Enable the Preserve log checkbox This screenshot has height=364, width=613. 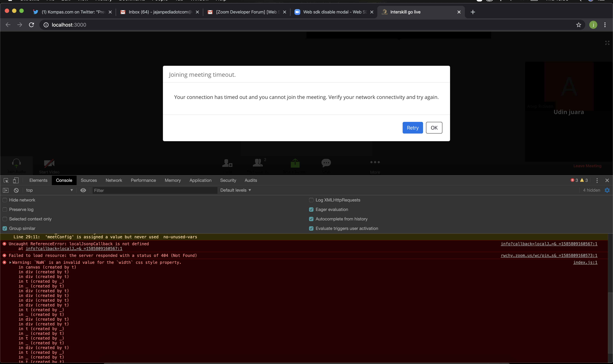5,210
